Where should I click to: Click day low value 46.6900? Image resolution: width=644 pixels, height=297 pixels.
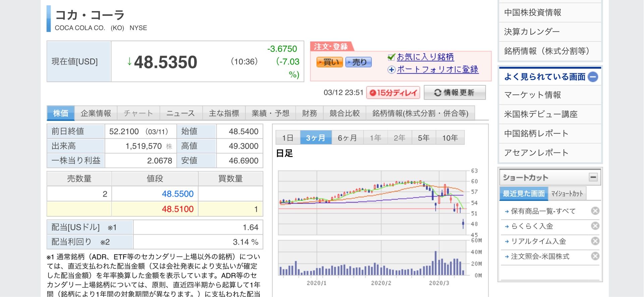click(244, 161)
